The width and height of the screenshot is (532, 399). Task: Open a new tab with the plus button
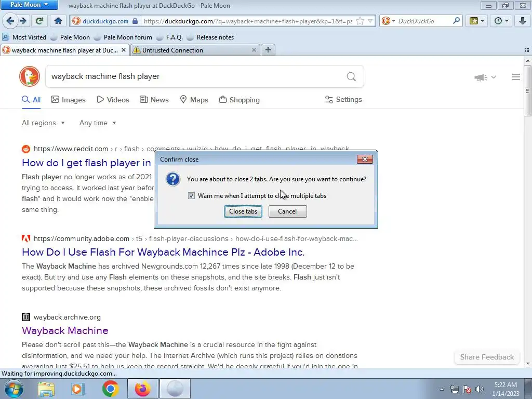[268, 50]
